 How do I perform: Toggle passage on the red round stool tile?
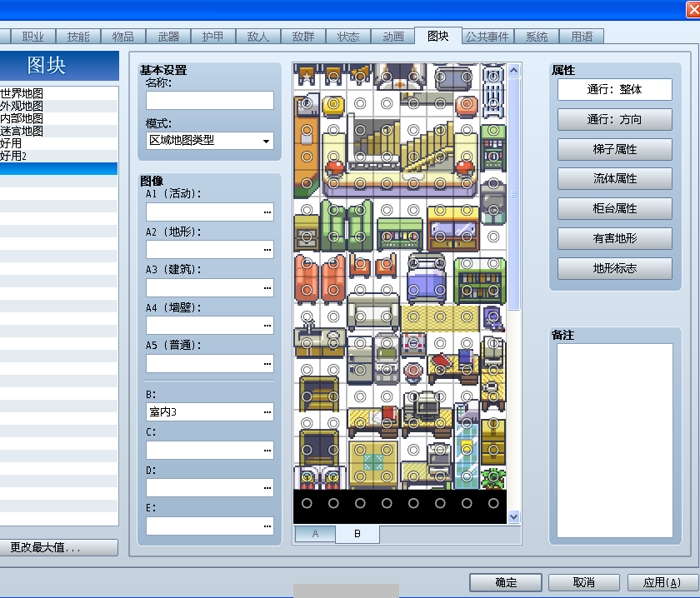[x=413, y=370]
